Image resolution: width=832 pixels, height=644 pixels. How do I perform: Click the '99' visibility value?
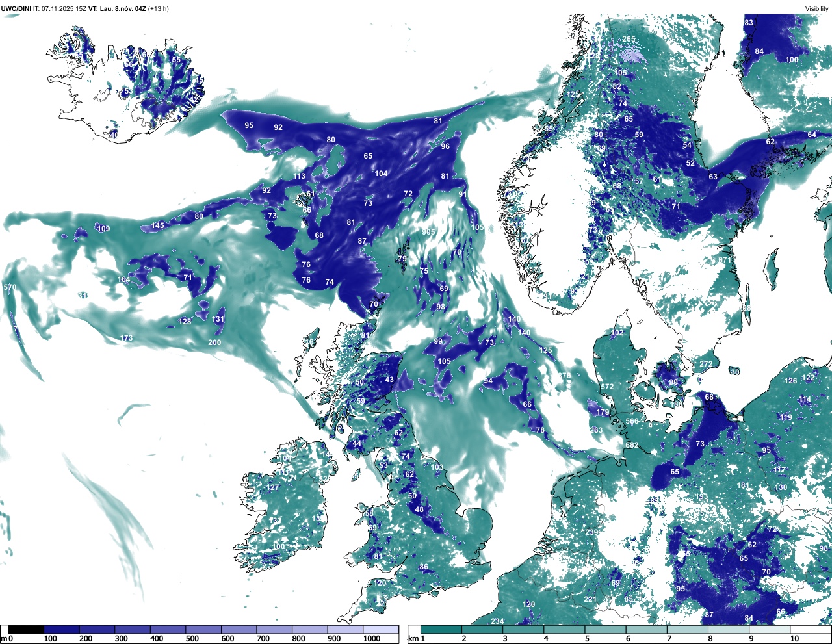point(438,341)
